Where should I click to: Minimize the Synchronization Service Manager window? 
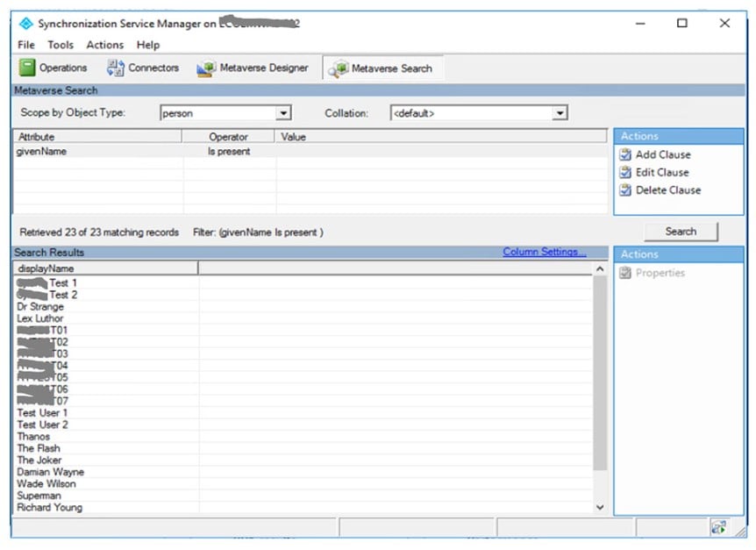pos(640,23)
